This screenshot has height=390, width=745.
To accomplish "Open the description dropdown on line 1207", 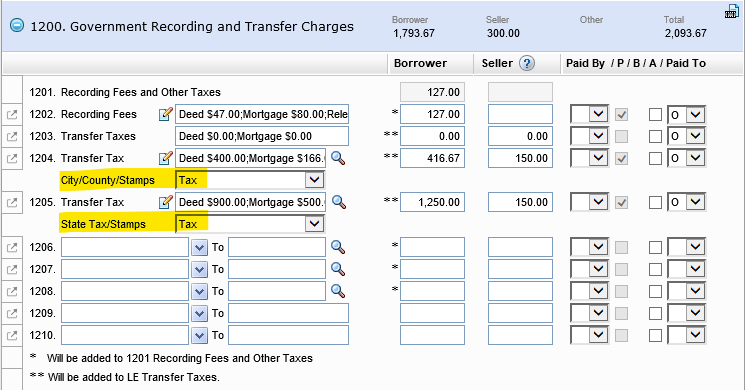I will 199,269.
